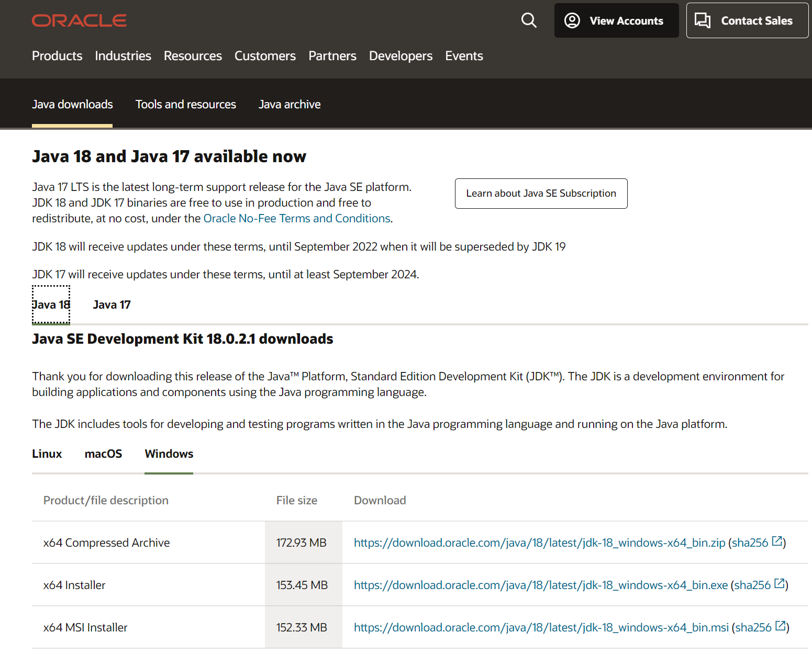Select the Java 18 tab

pyautogui.click(x=51, y=304)
